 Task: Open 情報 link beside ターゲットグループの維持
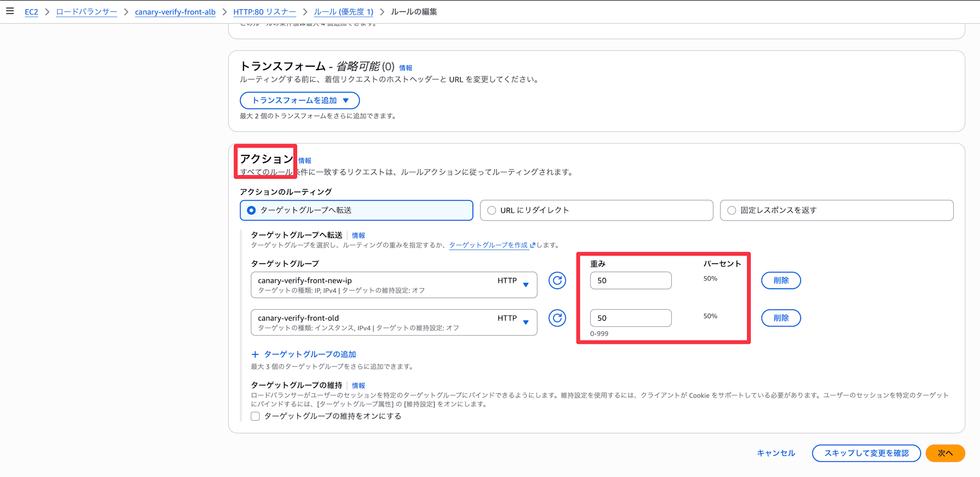[358, 386]
